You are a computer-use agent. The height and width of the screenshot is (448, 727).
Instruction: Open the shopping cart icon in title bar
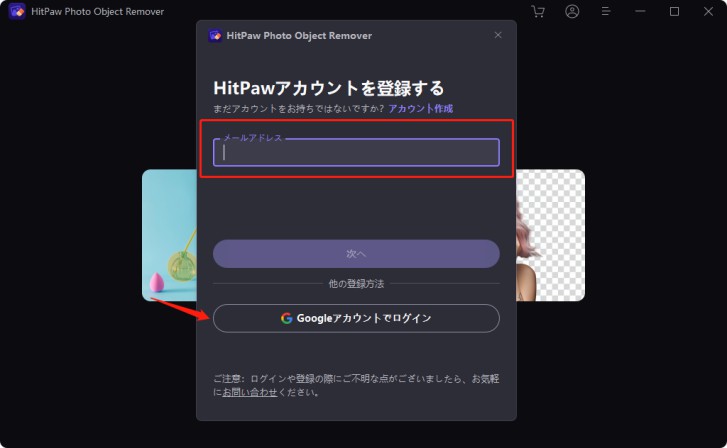pos(538,11)
